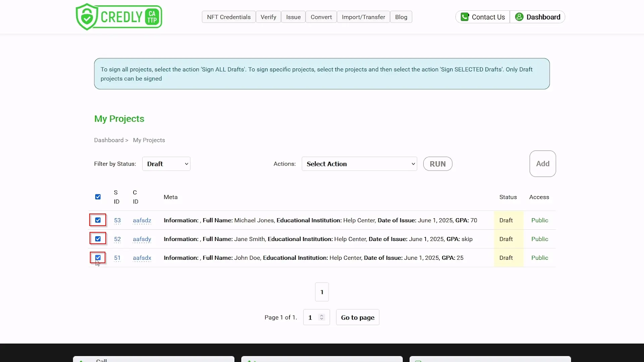Click Public access for John Doe row
Screen dimensions: 644x362
click(540, 258)
